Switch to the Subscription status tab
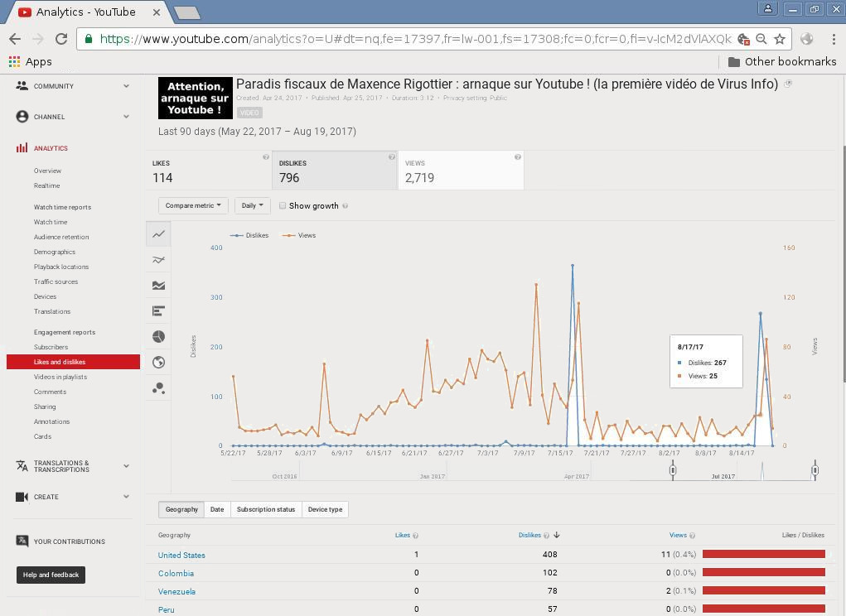The image size is (846, 616). (x=266, y=509)
